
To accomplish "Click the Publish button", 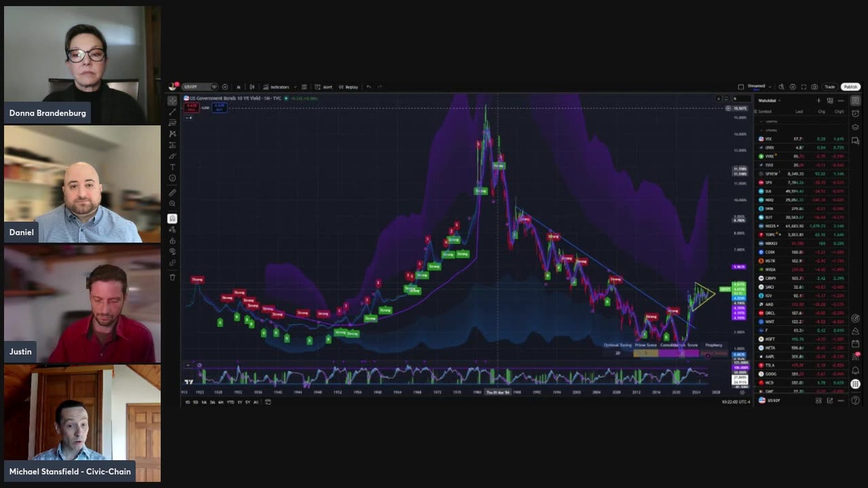I will [x=850, y=87].
